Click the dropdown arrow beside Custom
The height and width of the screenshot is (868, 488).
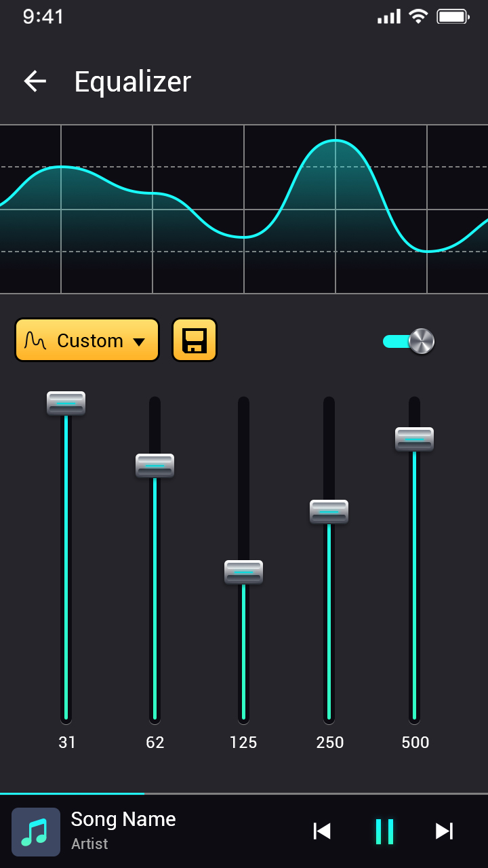click(x=139, y=342)
